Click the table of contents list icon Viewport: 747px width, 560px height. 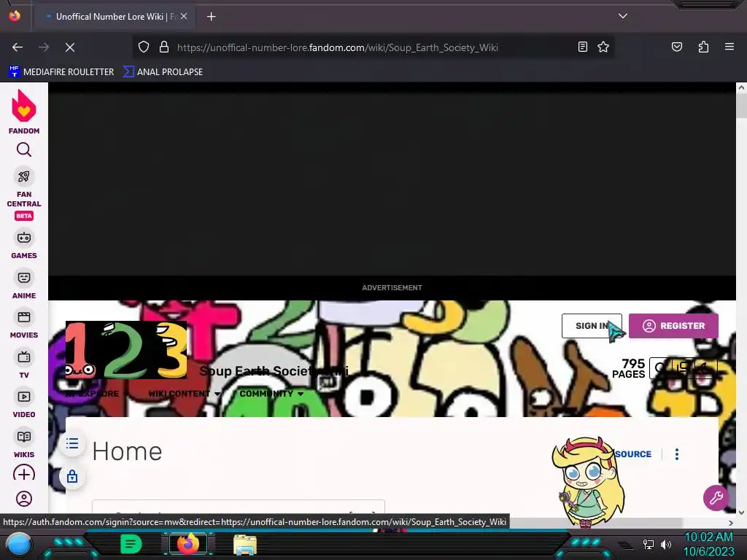(72, 444)
